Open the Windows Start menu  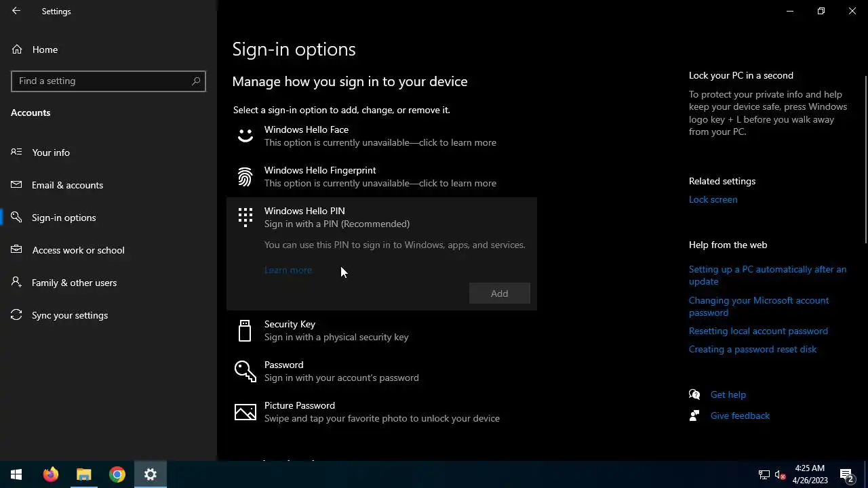coord(16,474)
